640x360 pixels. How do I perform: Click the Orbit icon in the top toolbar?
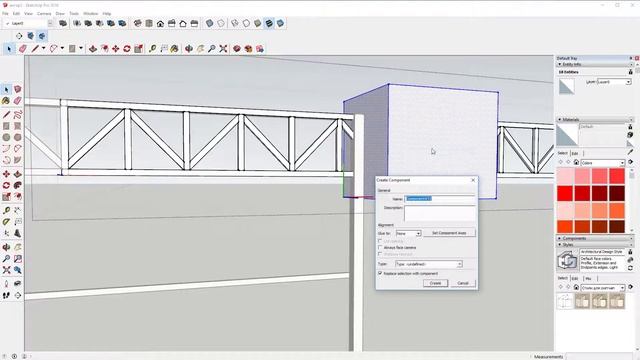click(x=189, y=49)
